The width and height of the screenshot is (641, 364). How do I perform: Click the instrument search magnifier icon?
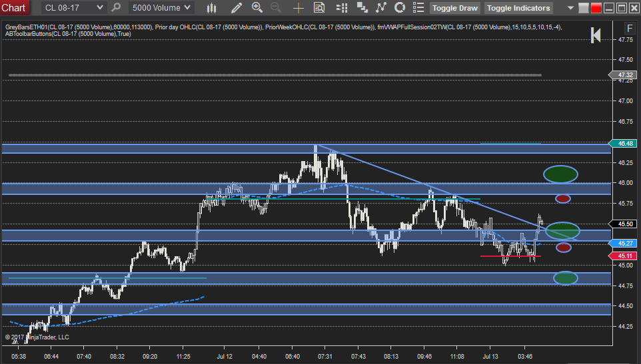(116, 7)
